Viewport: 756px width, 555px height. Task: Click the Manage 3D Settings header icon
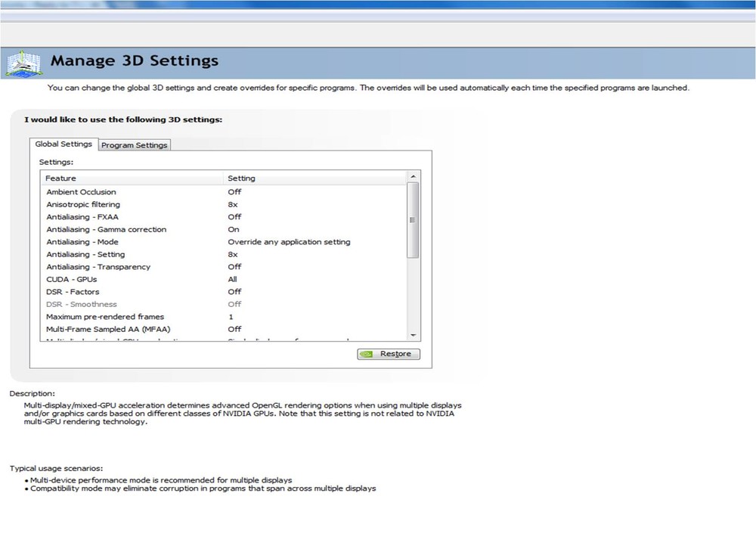[23, 64]
